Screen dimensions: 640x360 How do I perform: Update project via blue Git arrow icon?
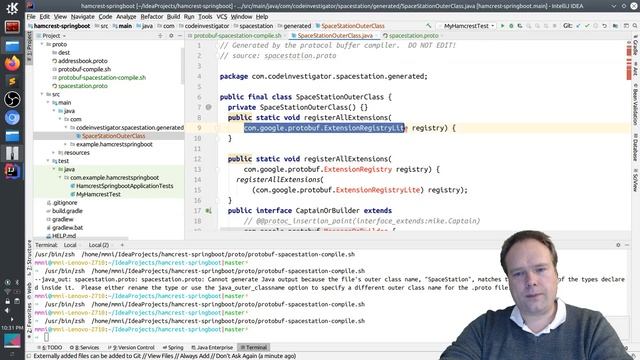578,26
